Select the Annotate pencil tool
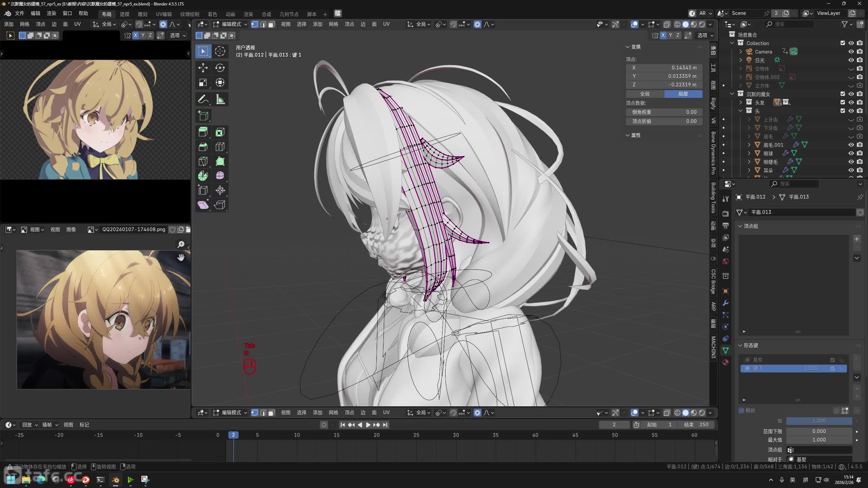 (x=203, y=100)
